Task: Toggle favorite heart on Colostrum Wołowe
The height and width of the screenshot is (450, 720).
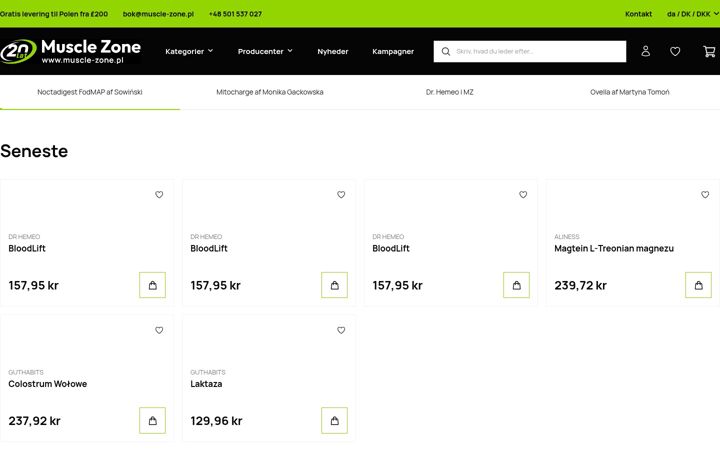Action: tap(159, 330)
